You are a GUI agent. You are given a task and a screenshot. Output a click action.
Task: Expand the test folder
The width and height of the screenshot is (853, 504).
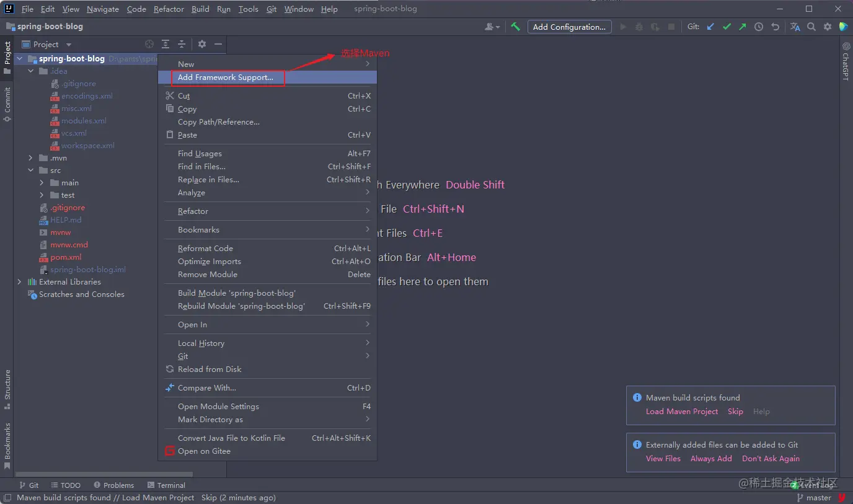pos(42,195)
